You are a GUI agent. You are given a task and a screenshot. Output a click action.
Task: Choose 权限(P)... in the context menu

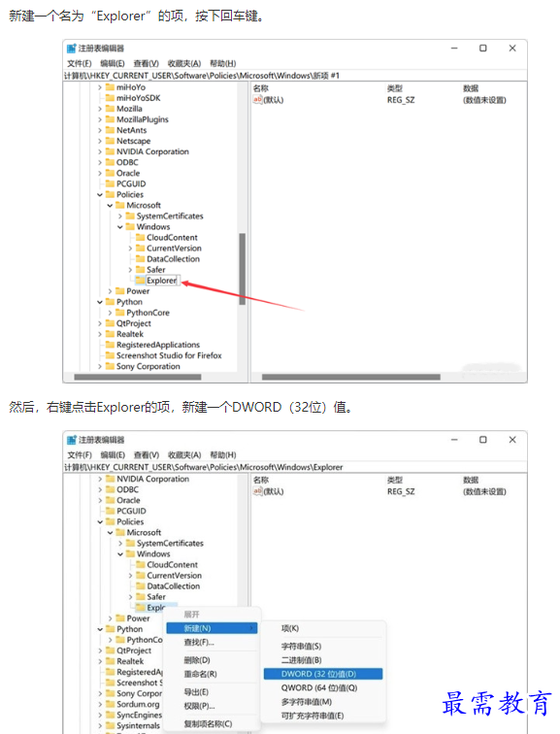[x=212, y=707]
